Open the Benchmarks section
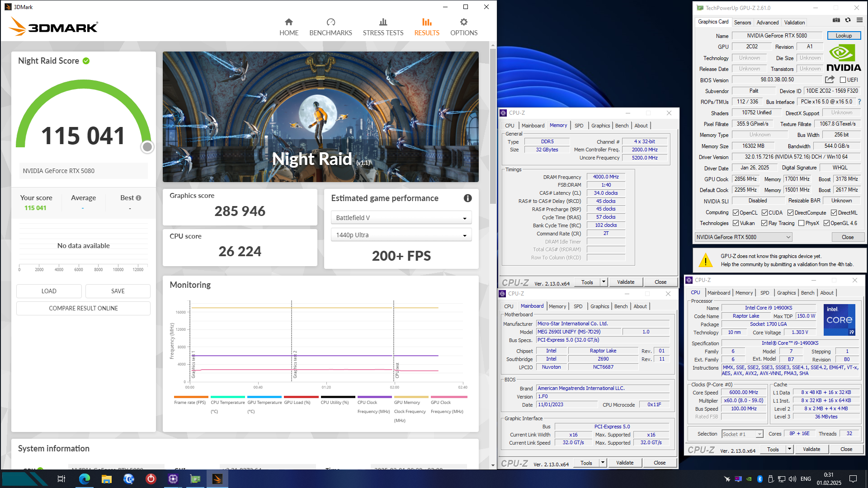This screenshot has width=868, height=488. [x=330, y=27]
